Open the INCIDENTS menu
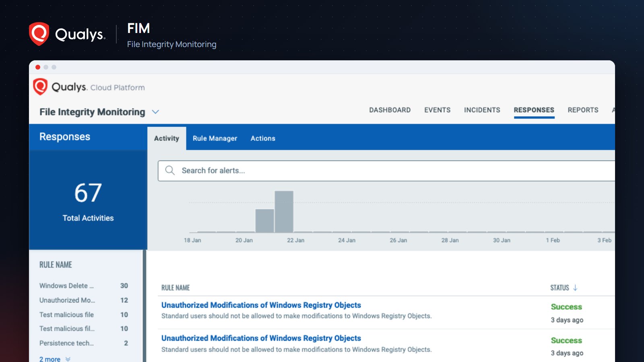 pyautogui.click(x=482, y=110)
